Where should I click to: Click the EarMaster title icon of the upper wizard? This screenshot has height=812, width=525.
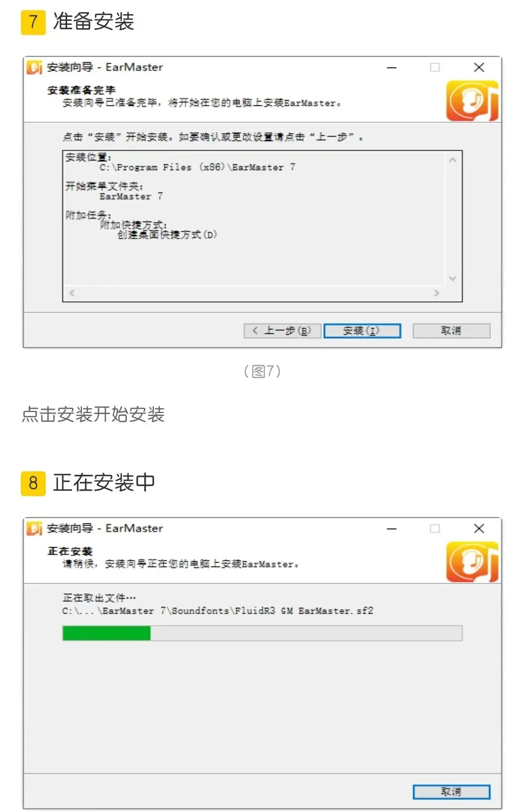coord(35,68)
